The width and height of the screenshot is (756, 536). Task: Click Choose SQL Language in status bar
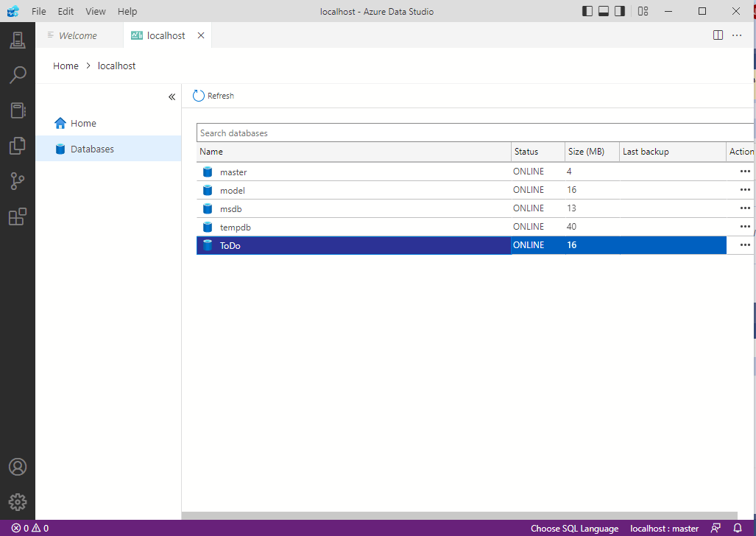pyautogui.click(x=574, y=528)
